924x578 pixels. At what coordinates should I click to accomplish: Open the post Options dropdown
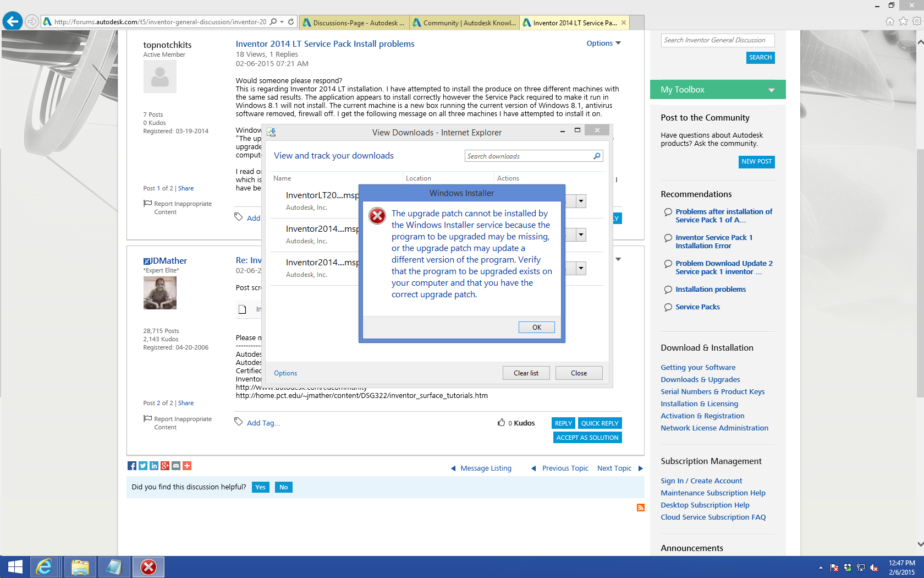603,43
